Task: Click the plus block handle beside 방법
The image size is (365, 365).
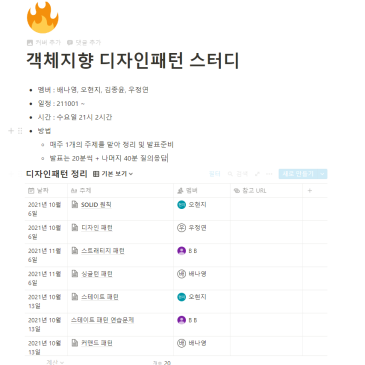Action: pos(11,131)
